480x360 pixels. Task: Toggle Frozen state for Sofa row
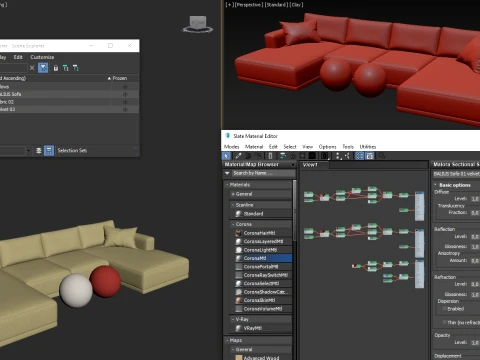125,94
